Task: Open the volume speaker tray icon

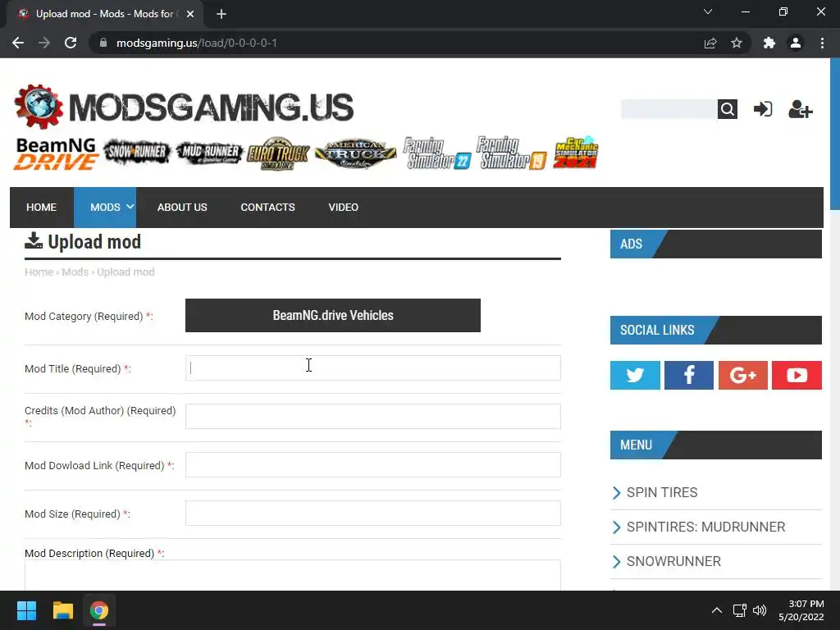Action: click(x=760, y=610)
